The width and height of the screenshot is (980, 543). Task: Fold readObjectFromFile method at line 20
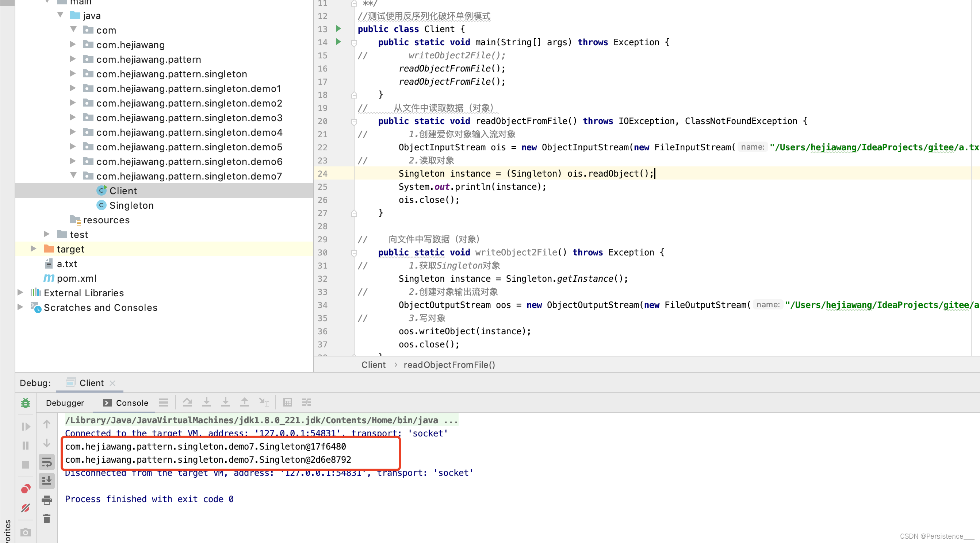coord(354,122)
